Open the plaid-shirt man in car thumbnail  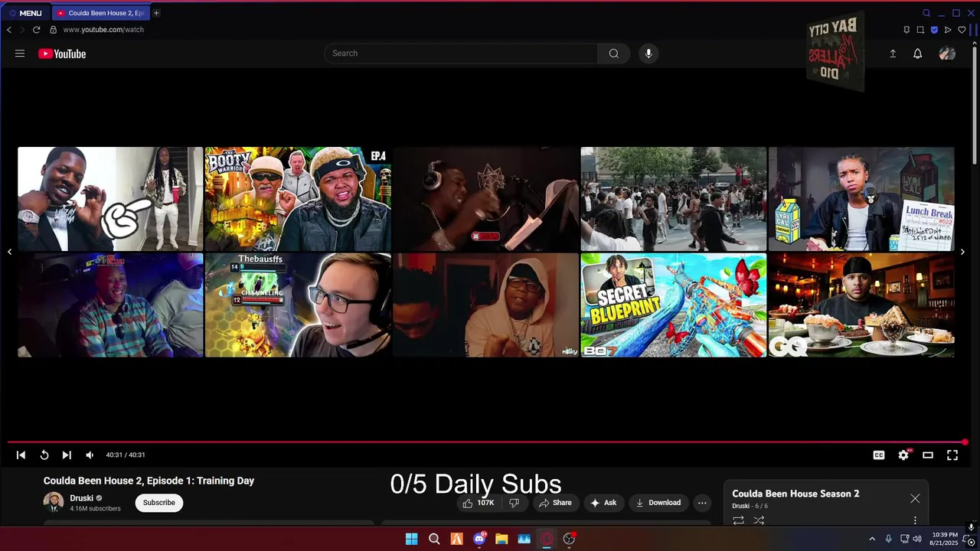(x=110, y=305)
